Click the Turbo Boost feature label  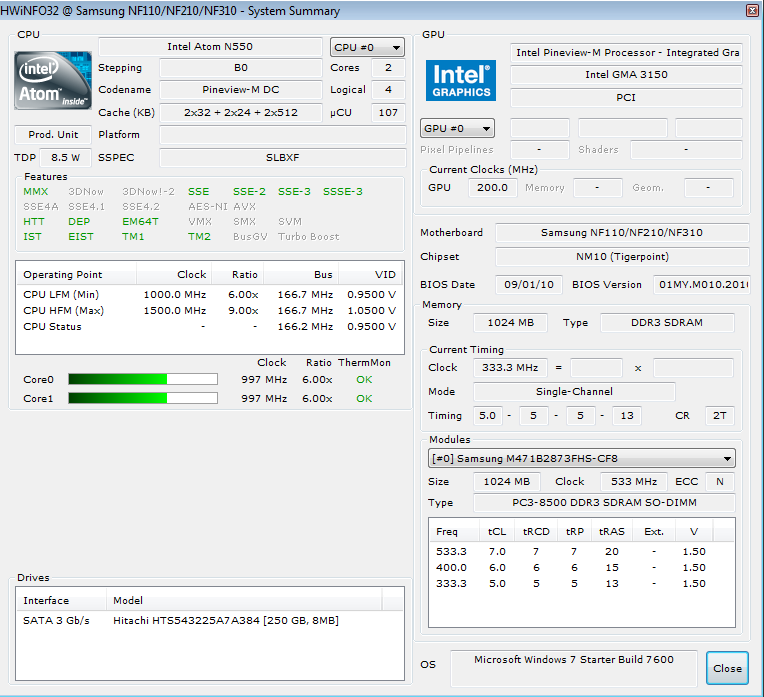[308, 236]
